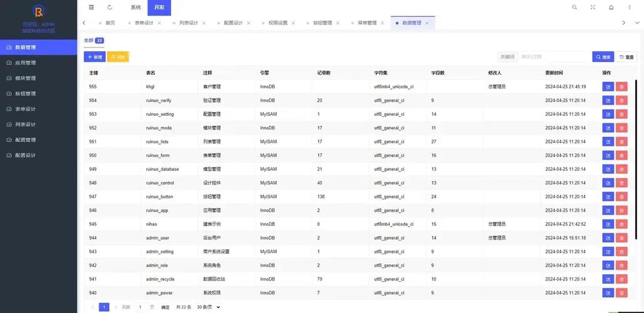
Task: Click the blue 新增 button
Action: (x=95, y=57)
